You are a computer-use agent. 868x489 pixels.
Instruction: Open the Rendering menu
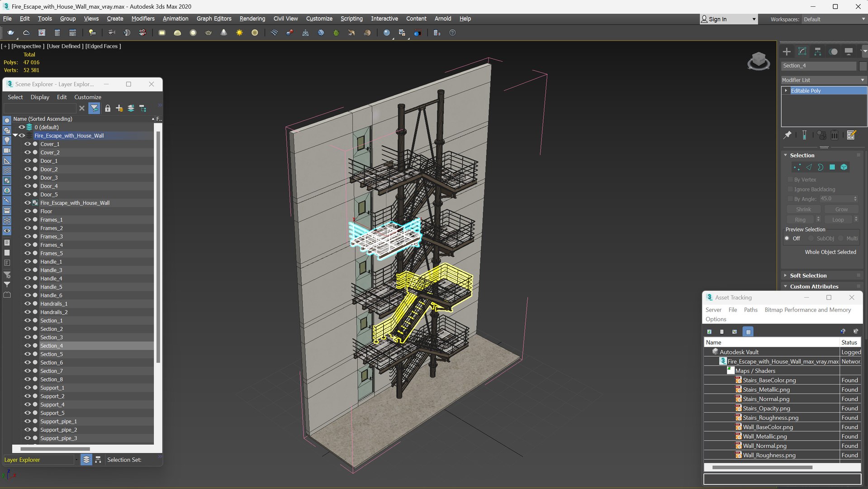(x=252, y=19)
